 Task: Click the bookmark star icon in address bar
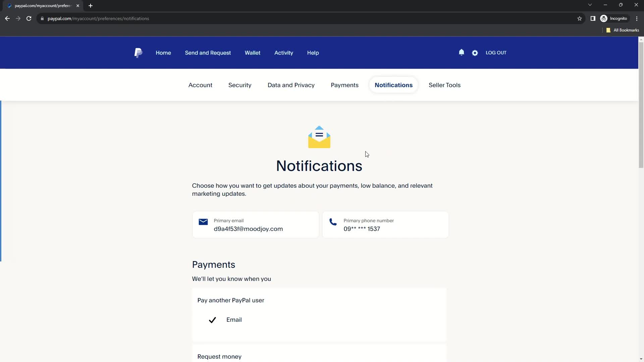pos(579,18)
